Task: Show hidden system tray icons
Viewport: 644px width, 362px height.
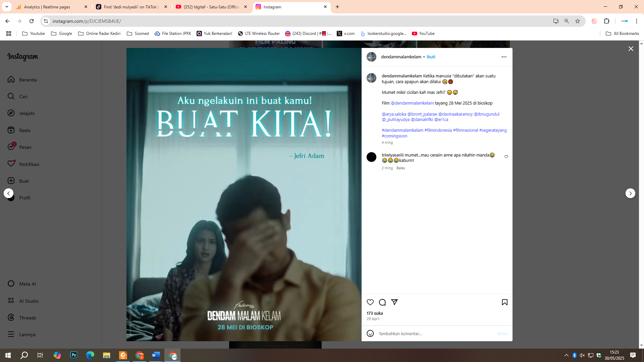Action: pos(566,355)
